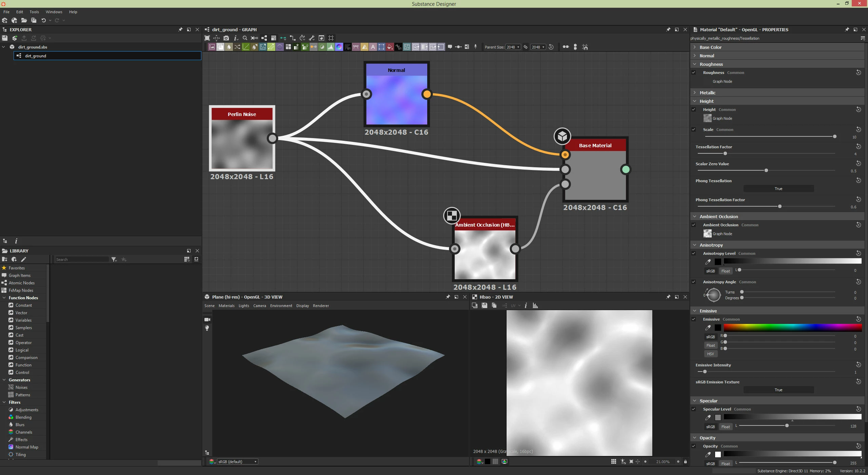The image size is (868, 475).
Task: Open the Windows menu
Action: point(54,12)
